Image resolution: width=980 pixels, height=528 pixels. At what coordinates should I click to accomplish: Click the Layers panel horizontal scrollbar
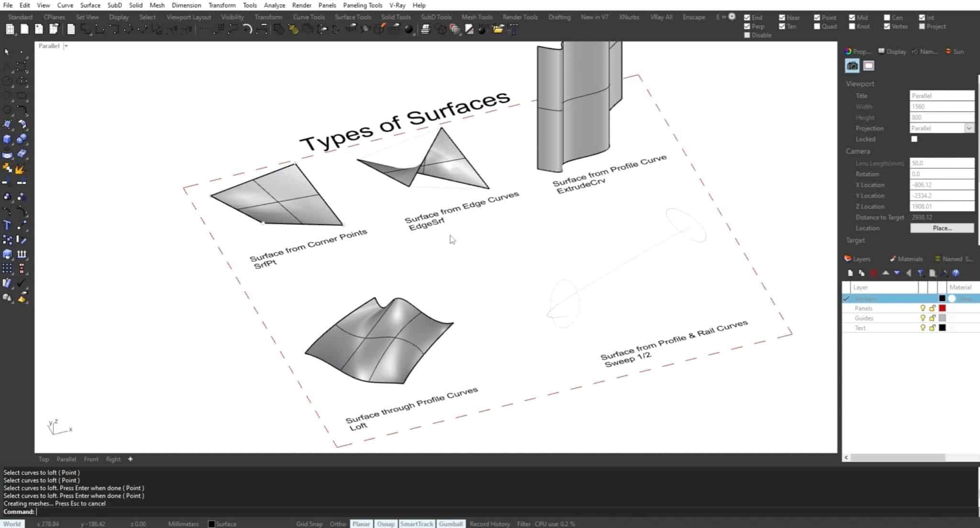coord(897,458)
